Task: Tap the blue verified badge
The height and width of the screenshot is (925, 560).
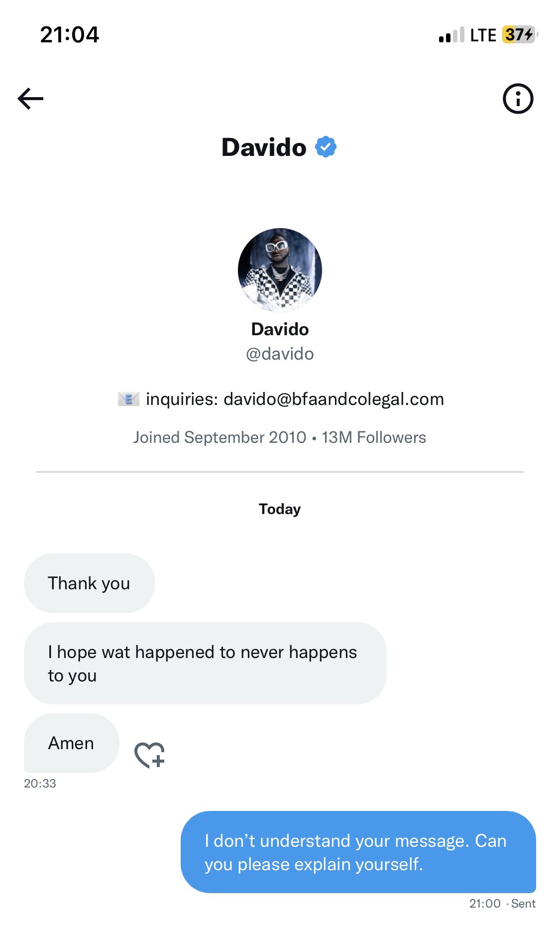Action: (x=326, y=147)
